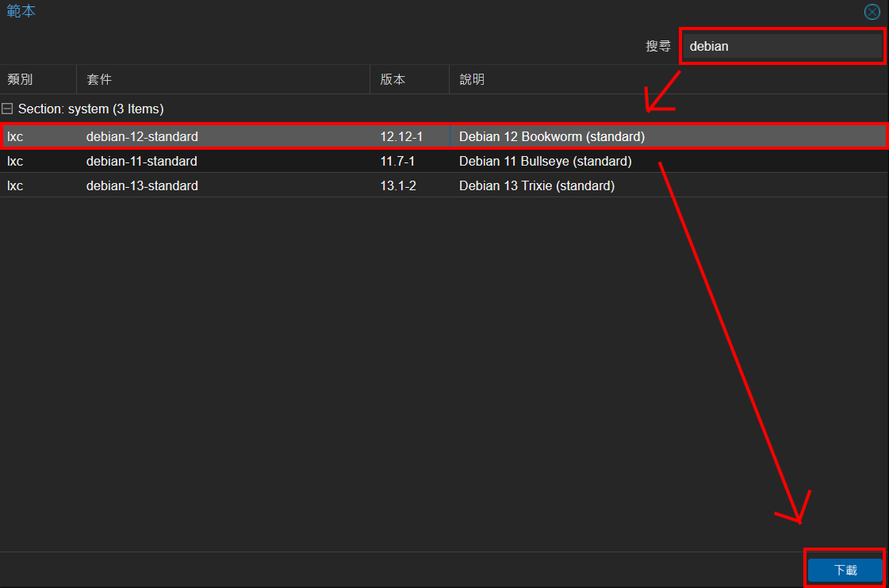Click the Section: system (3 Items) label

90,109
